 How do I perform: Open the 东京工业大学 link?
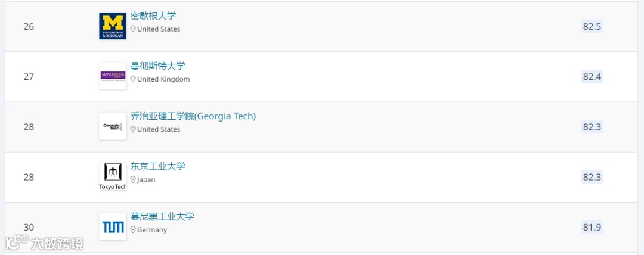[158, 166]
